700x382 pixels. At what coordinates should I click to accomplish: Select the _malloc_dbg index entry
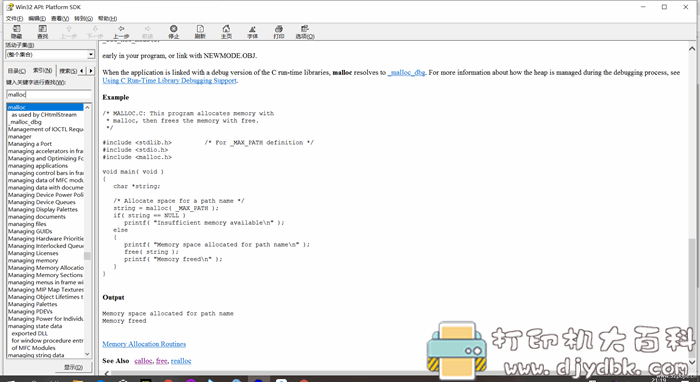[x=25, y=122]
